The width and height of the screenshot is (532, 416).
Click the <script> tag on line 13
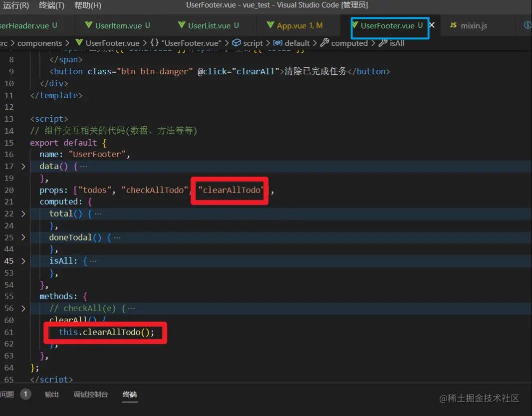(49, 119)
